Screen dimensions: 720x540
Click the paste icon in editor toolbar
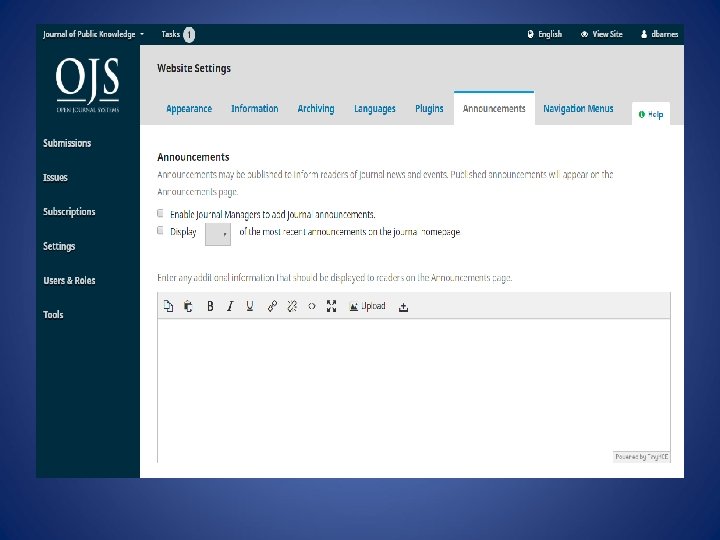click(x=188, y=306)
